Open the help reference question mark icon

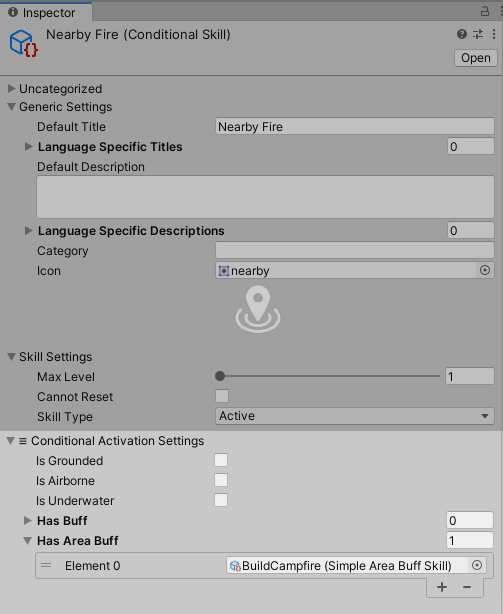pos(462,34)
